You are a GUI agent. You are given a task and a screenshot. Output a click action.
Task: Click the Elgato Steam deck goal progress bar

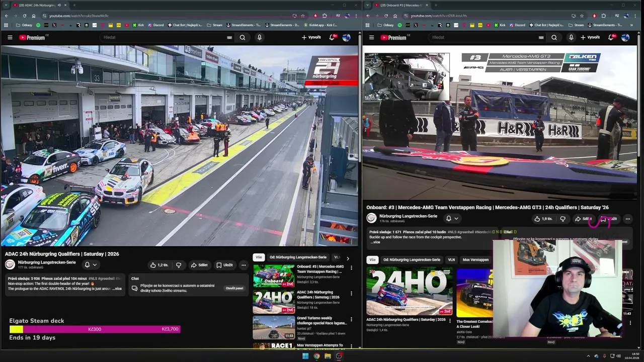click(95, 329)
